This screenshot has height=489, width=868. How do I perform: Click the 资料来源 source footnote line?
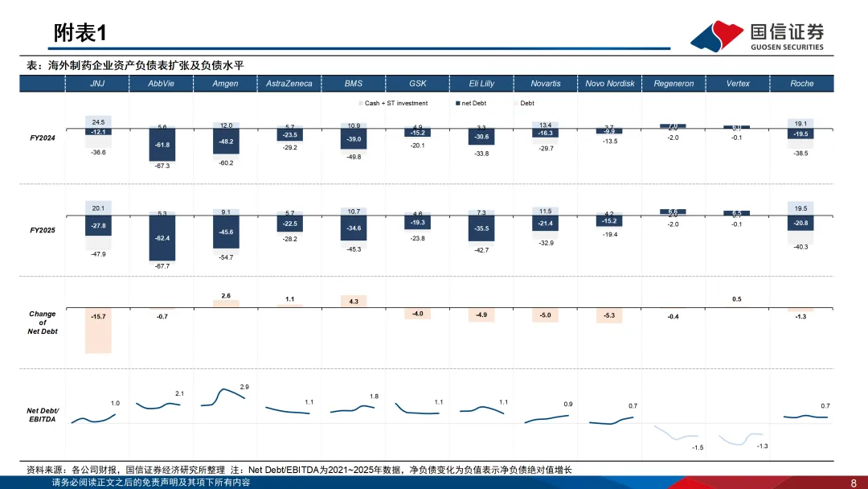tap(299, 470)
